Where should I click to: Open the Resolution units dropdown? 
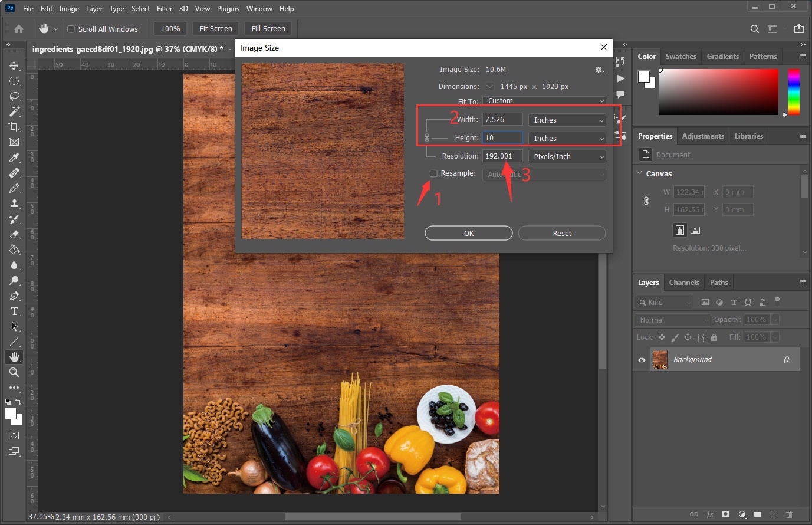click(x=567, y=157)
